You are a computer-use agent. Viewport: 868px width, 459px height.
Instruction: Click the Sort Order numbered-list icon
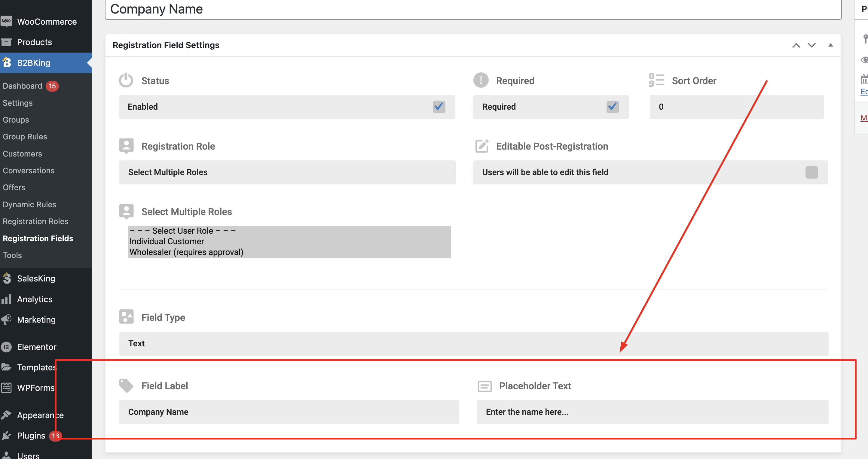[656, 80]
